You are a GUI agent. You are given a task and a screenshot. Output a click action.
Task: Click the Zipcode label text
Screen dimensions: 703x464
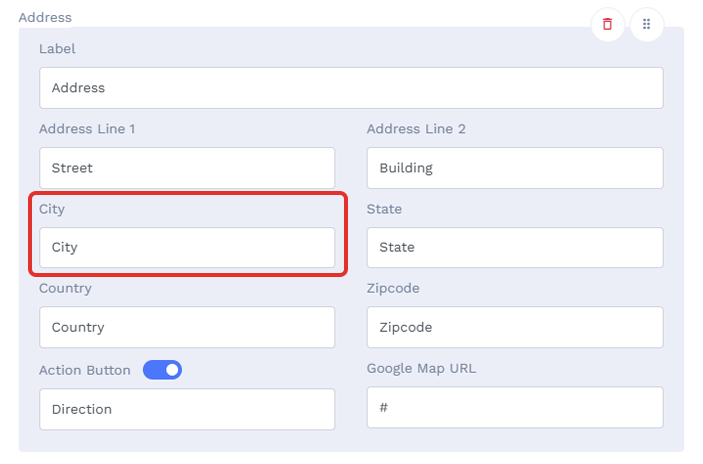tap(393, 288)
